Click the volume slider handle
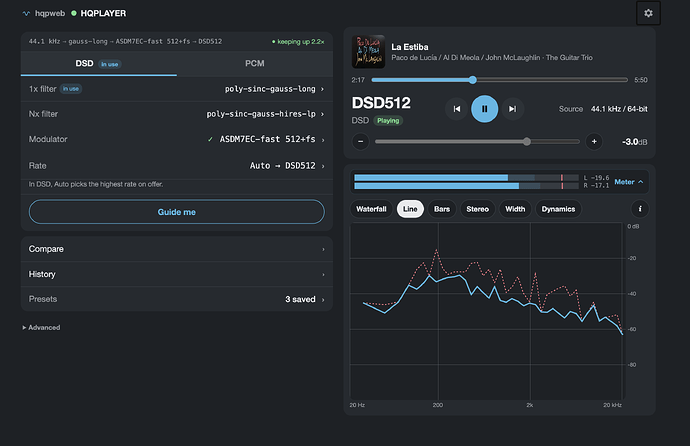The height and width of the screenshot is (446, 690). [527, 141]
